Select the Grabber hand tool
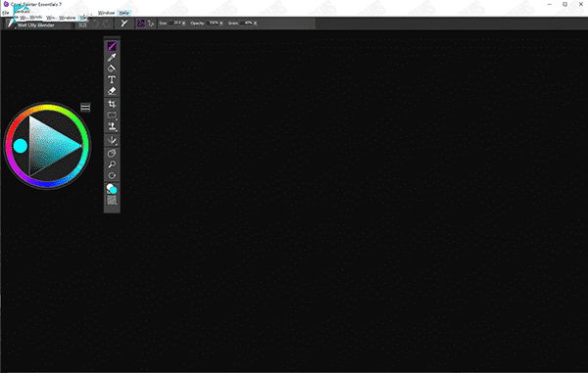The image size is (588, 373). 112,153
